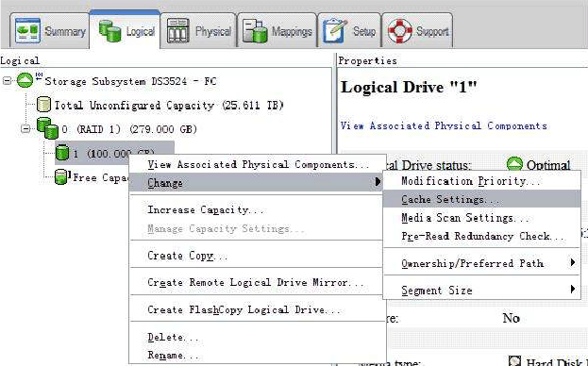The width and height of the screenshot is (588, 366).
Task: Click the Ownership/Preferred Path arrow
Action: pos(572,262)
